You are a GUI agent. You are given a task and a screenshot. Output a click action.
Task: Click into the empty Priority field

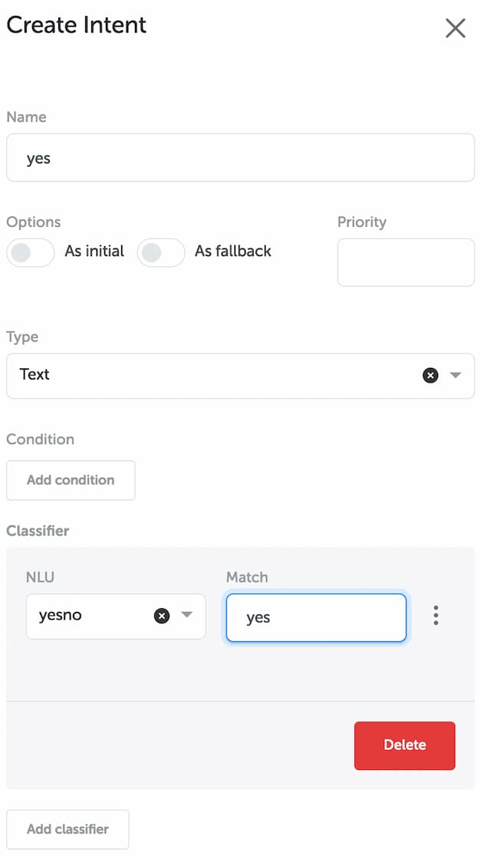(406, 262)
